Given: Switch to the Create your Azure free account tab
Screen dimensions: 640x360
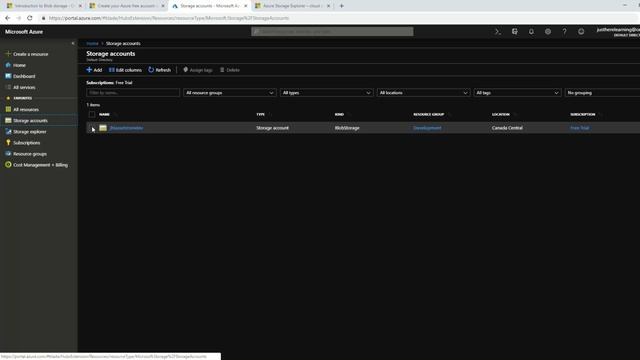Looking at the screenshot, I should (x=126, y=6).
